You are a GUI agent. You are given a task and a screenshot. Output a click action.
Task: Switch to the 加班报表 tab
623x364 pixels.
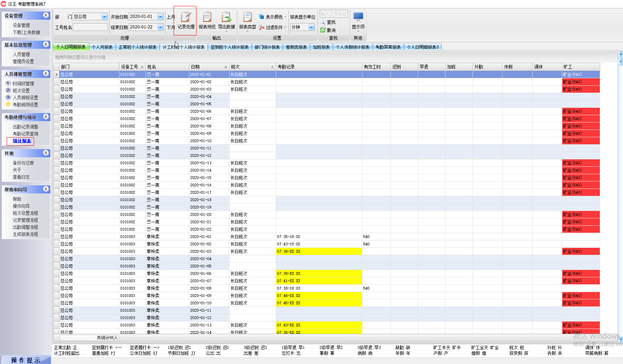tap(321, 47)
